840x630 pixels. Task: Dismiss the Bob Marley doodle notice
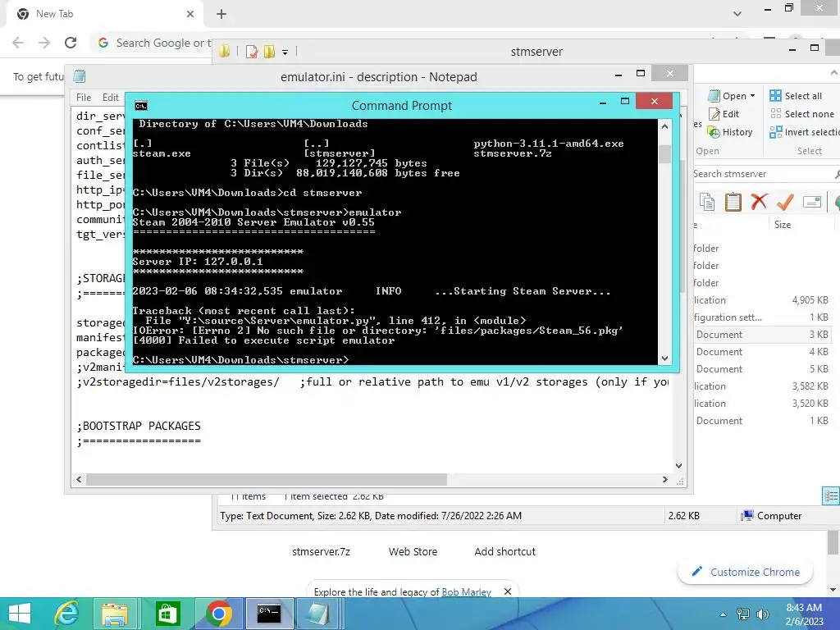508,591
